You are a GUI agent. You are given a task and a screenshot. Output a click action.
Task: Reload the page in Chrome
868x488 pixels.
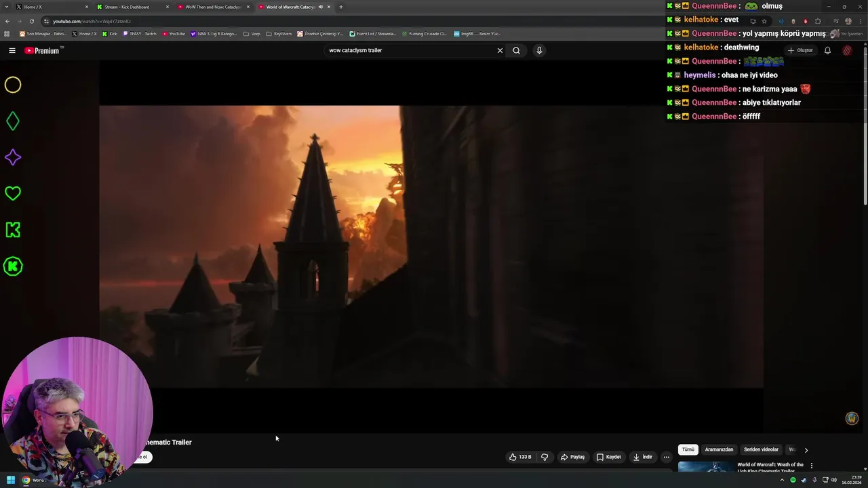tap(31, 21)
